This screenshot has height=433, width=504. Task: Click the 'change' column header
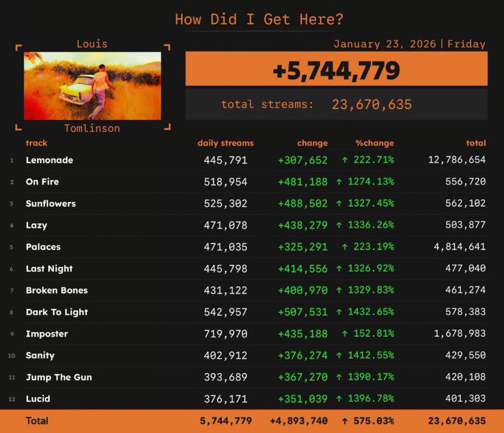[312, 143]
